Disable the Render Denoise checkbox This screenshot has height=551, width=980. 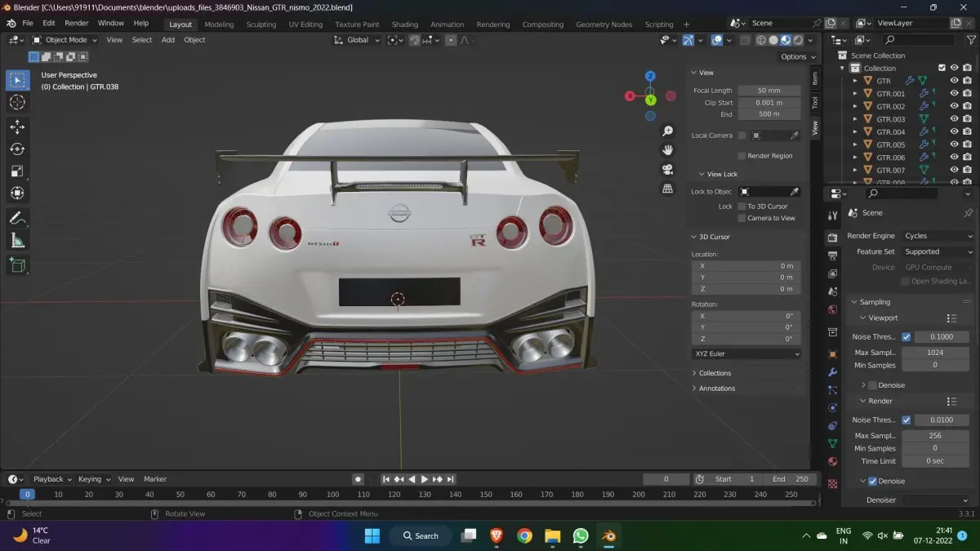pos(872,482)
